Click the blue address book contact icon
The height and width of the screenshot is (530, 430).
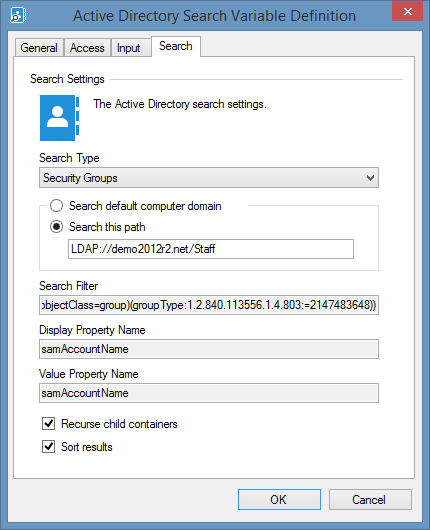59,118
